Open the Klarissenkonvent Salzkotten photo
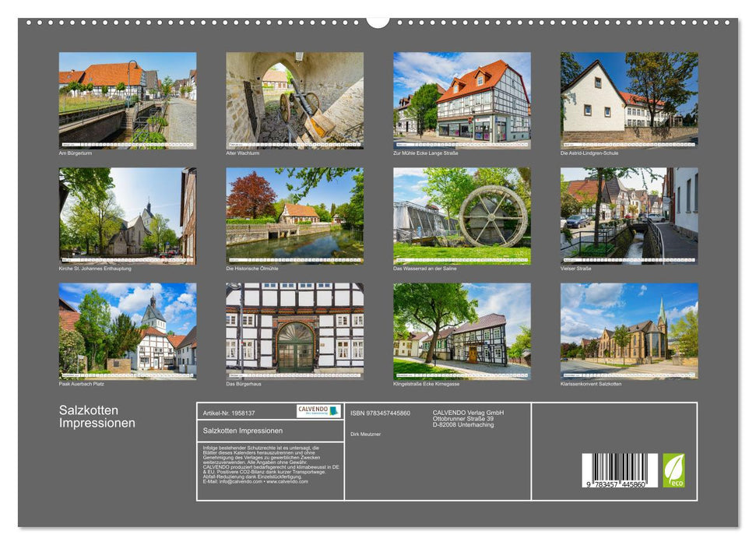Viewport: 756px width, 545px height. [x=628, y=331]
